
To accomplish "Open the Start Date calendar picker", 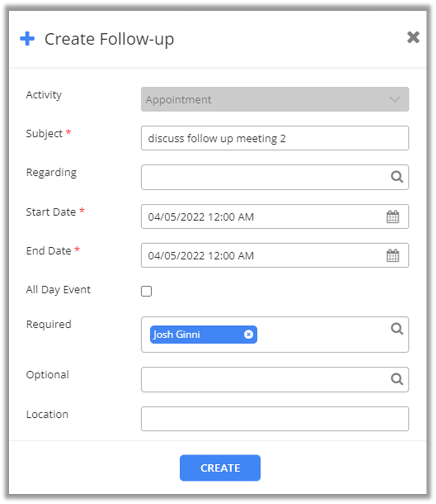I will coord(393,217).
